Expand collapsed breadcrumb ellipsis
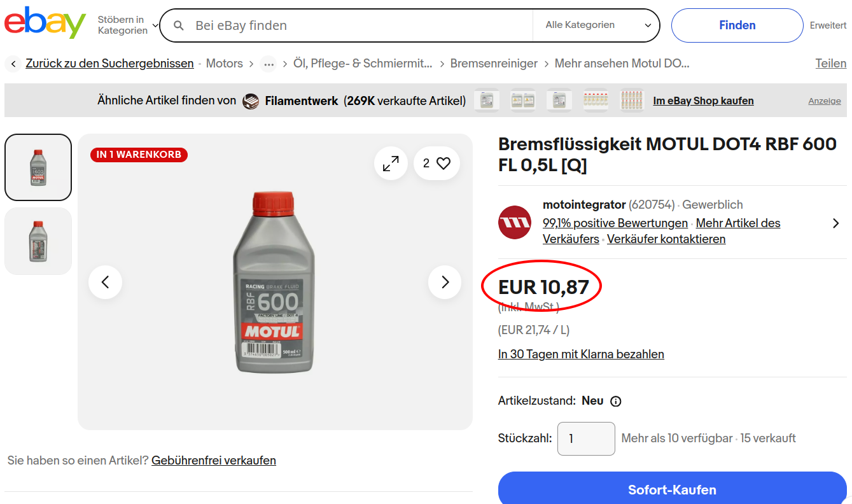Screen dimensions: 852x504 pyautogui.click(x=269, y=64)
